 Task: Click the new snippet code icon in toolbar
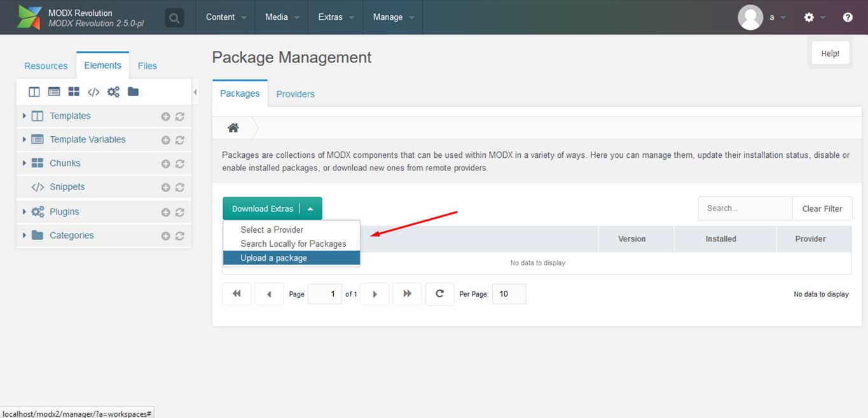(93, 92)
